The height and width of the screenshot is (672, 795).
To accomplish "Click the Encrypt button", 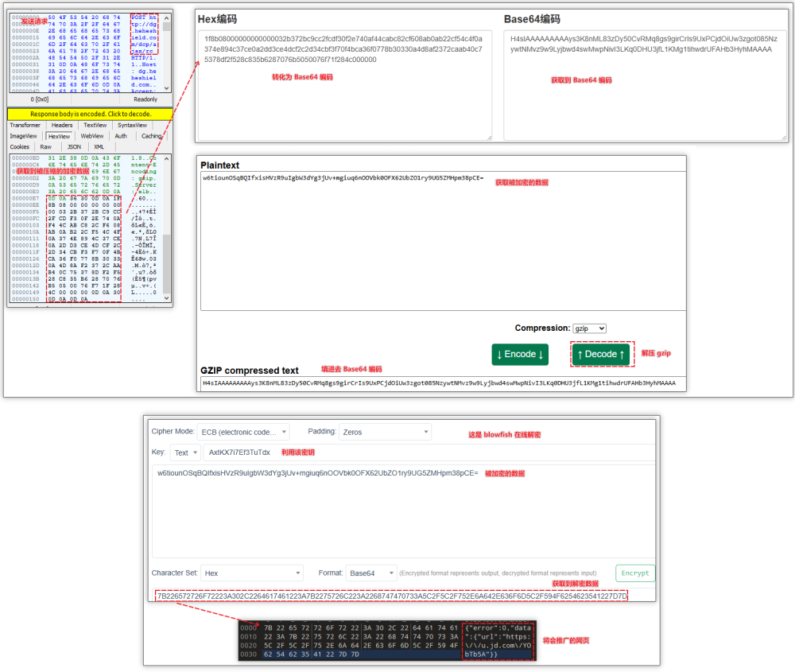I will (x=635, y=573).
